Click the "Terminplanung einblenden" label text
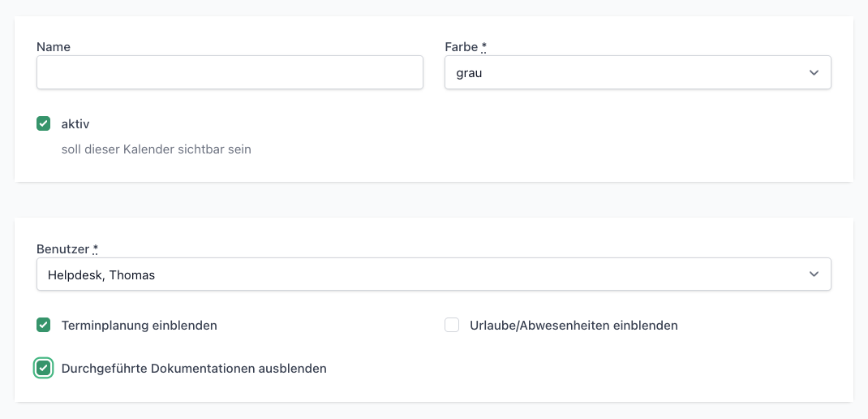This screenshot has height=419, width=868. 140,326
